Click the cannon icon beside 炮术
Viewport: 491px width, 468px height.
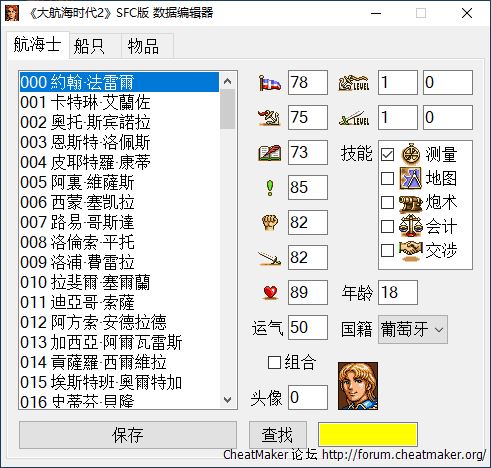click(411, 203)
